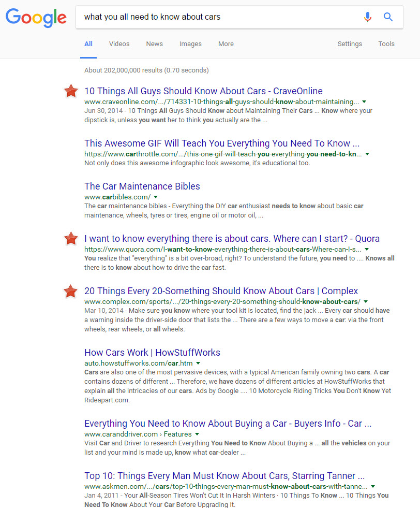Click red star beside Complex result
Viewport: 420px width, 508px height.
[70, 291]
